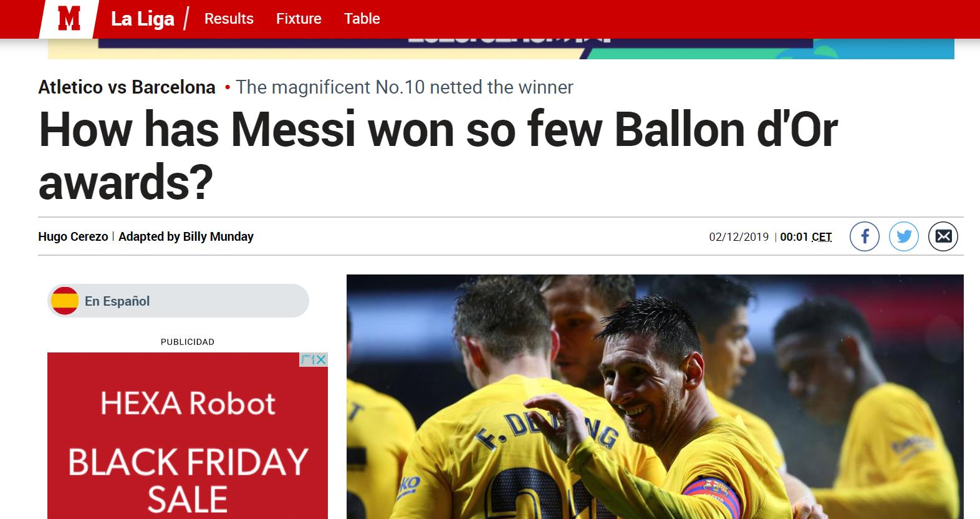Image resolution: width=980 pixels, height=519 pixels.
Task: Click the author name Hugo Cerezo
Action: point(73,236)
